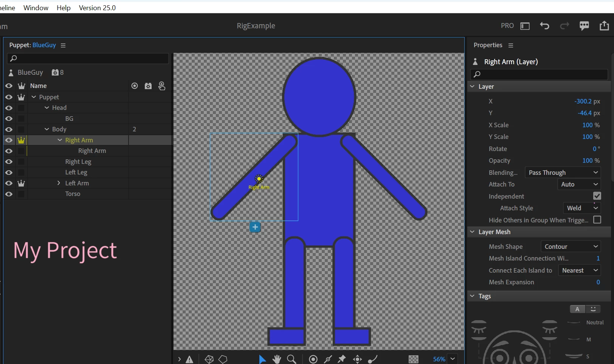Click the blue plus button under arm

click(255, 227)
